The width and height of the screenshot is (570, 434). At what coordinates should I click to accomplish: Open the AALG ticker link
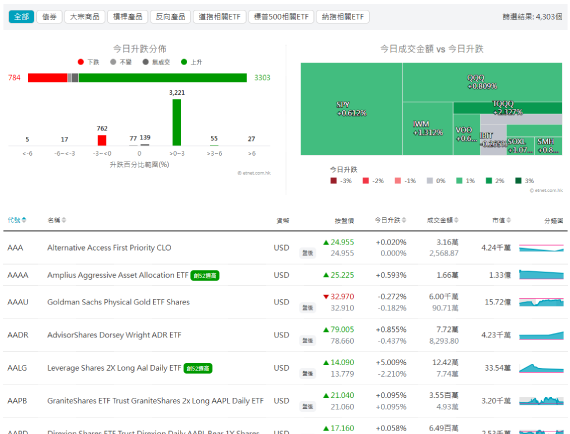coord(17,368)
